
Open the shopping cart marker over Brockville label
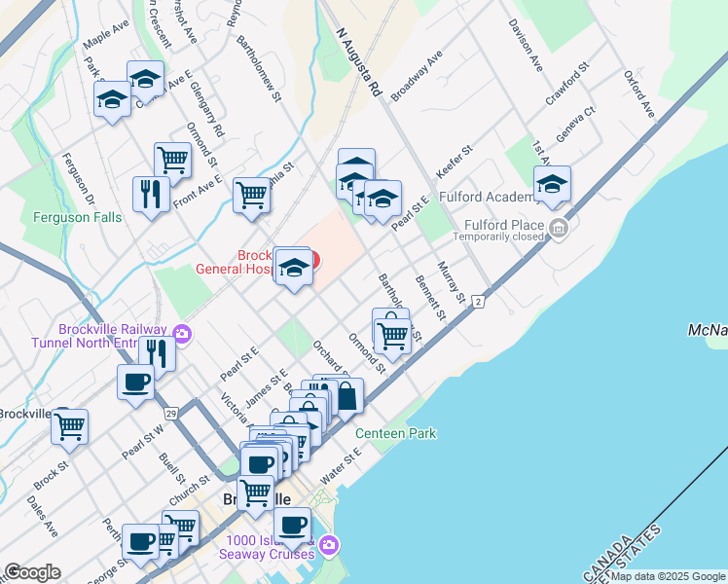[x=255, y=495]
